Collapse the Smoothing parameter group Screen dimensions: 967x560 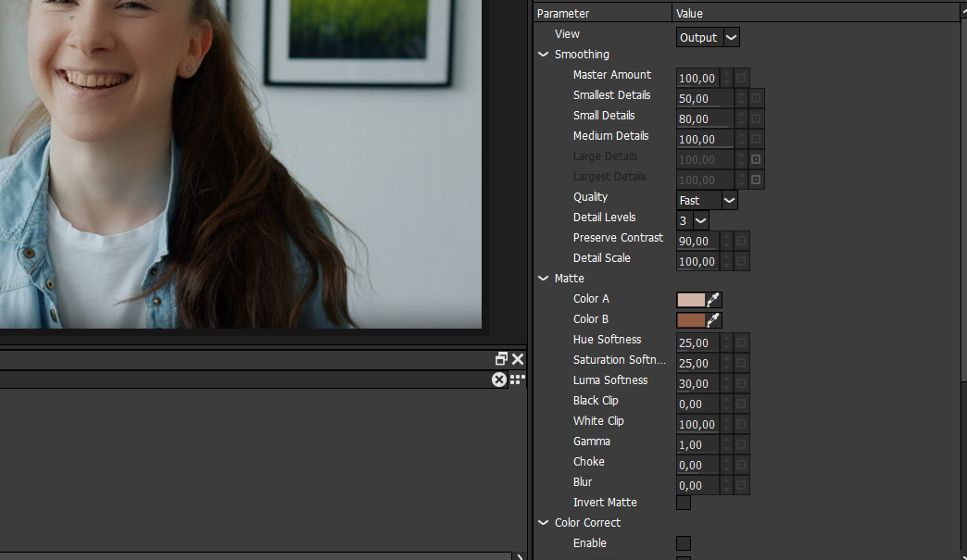click(x=544, y=55)
